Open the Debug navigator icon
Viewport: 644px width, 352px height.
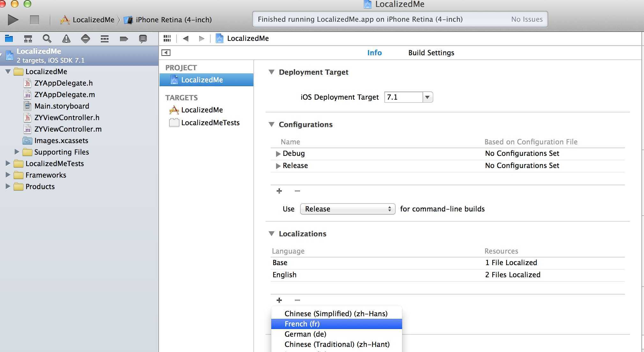click(x=105, y=39)
